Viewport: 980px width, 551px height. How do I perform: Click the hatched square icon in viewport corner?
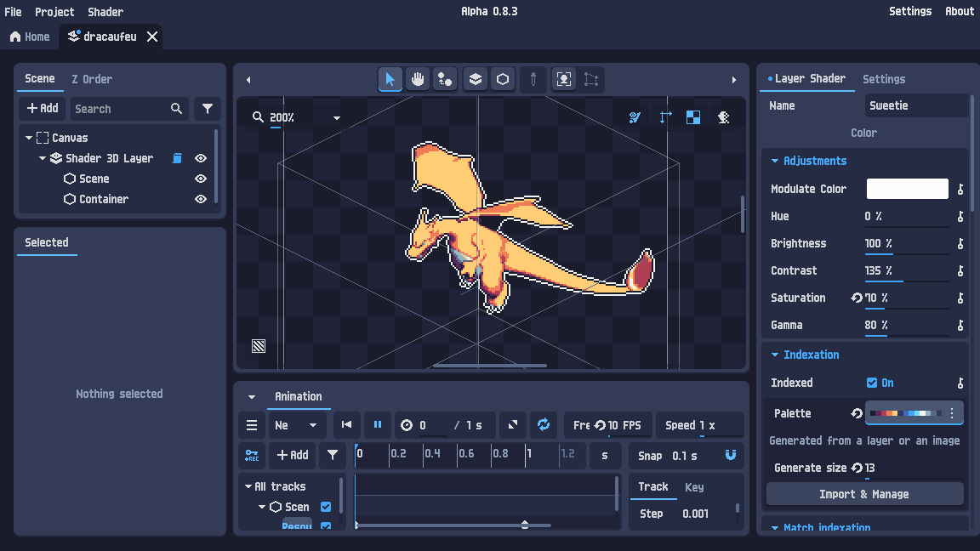click(x=259, y=346)
